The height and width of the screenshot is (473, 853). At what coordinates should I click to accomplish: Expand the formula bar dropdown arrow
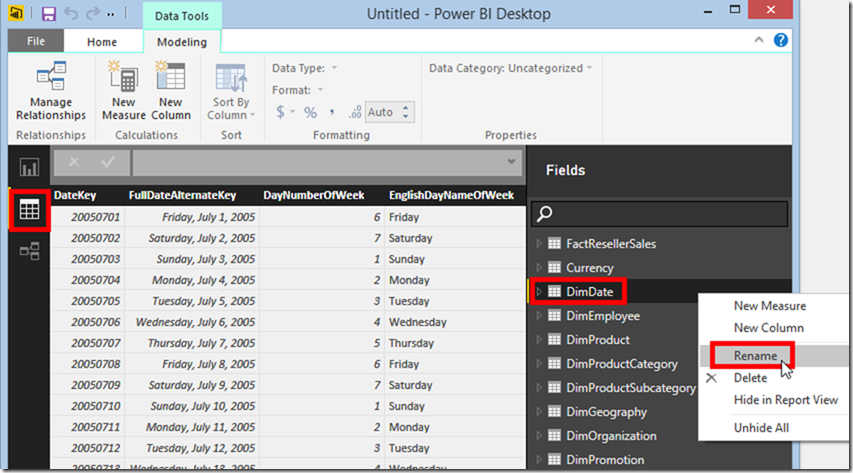(511, 162)
